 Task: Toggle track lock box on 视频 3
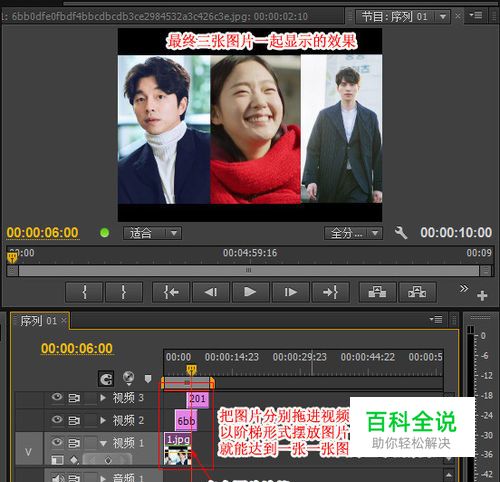[x=90, y=398]
